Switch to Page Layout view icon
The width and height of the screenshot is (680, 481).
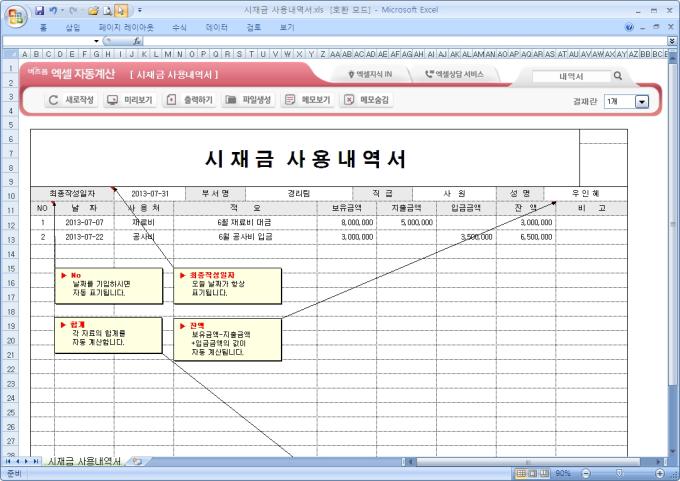tap(533, 473)
